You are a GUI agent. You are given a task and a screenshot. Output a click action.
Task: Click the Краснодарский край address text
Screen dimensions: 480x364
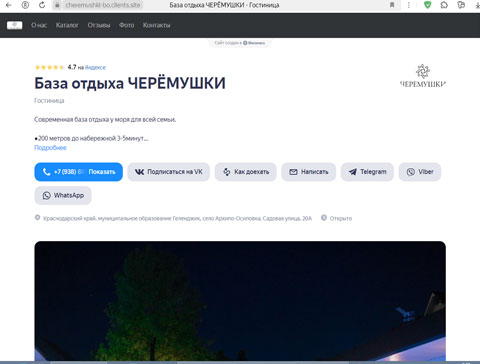177,218
